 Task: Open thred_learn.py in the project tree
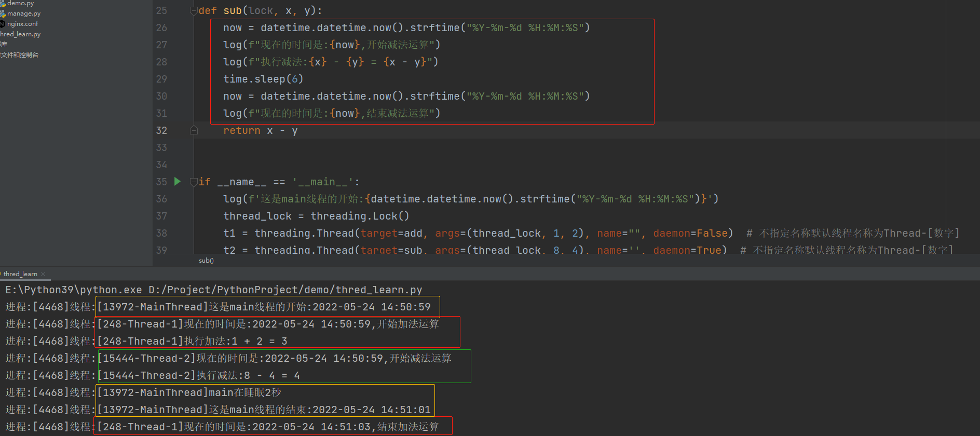[20, 34]
